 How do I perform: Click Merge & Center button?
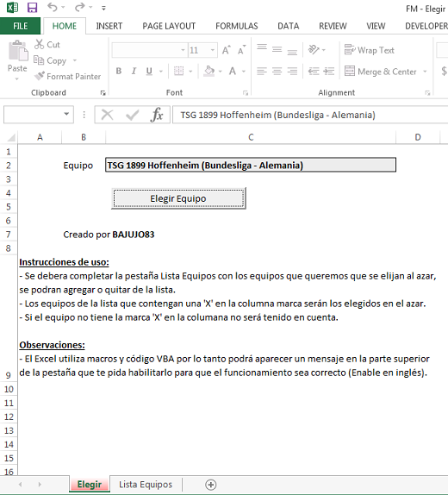click(381, 72)
